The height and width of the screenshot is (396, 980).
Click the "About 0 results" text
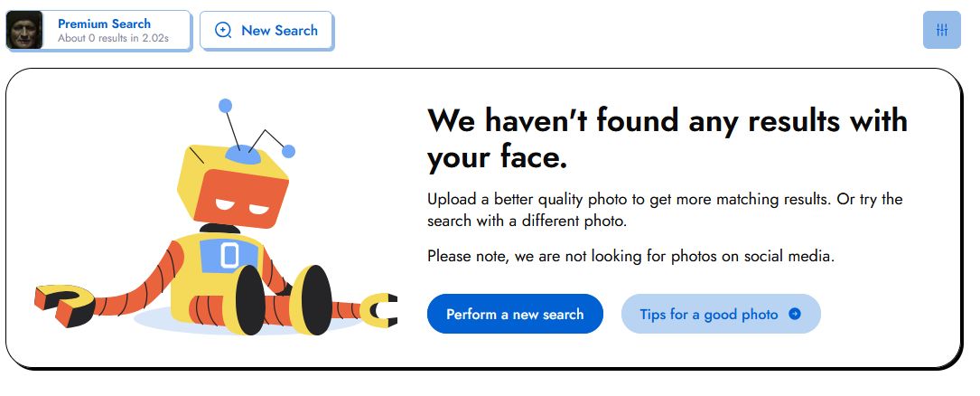(113, 39)
